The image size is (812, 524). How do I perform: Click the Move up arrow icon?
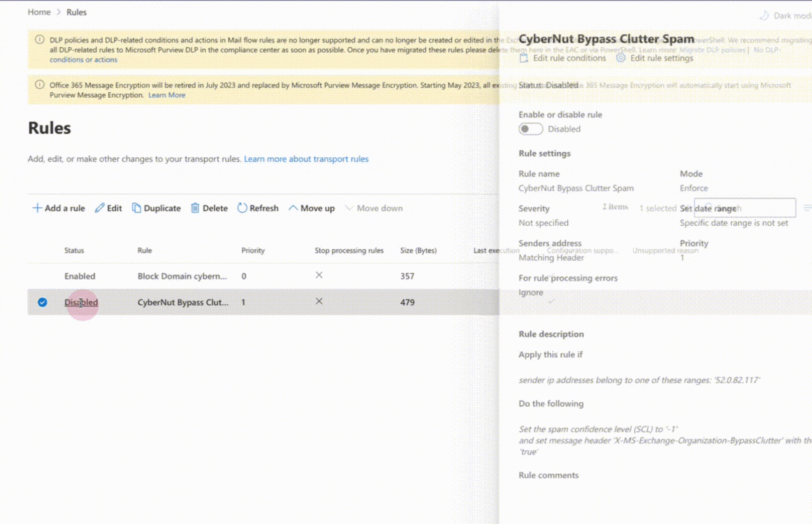(293, 208)
